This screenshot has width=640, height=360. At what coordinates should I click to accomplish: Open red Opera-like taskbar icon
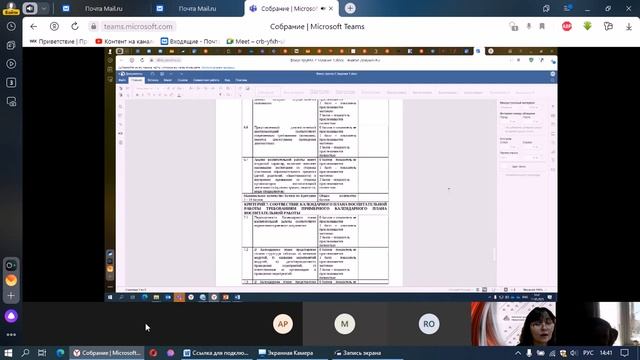point(153,353)
